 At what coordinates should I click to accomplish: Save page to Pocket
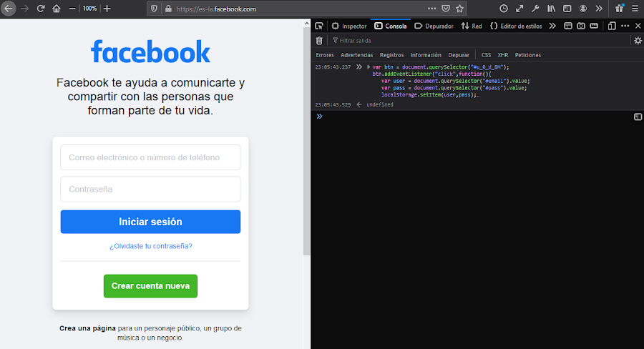446,9
